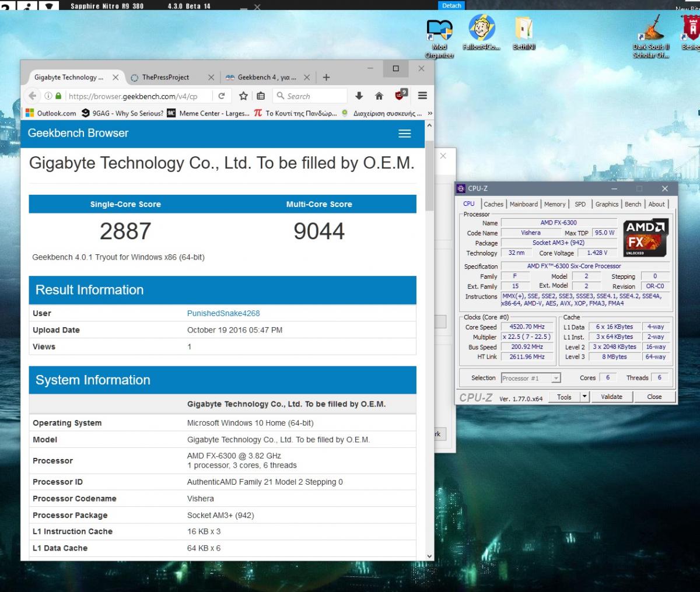
Task: Select the CPU tab in CPU-Z
Action: tap(469, 204)
